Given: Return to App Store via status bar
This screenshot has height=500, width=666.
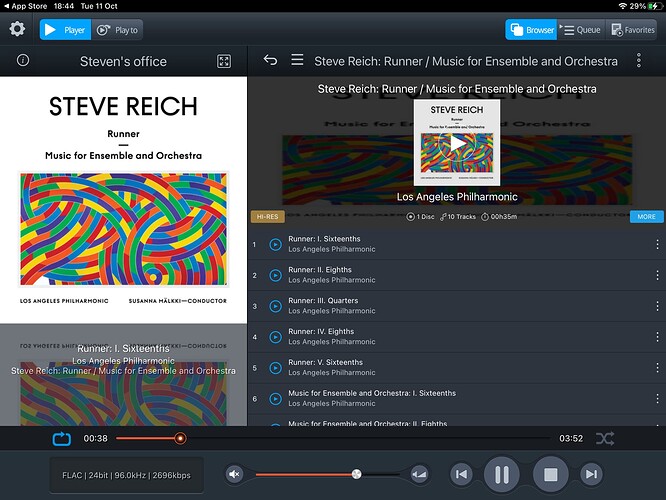Looking at the screenshot, I should pyautogui.click(x=25, y=6).
